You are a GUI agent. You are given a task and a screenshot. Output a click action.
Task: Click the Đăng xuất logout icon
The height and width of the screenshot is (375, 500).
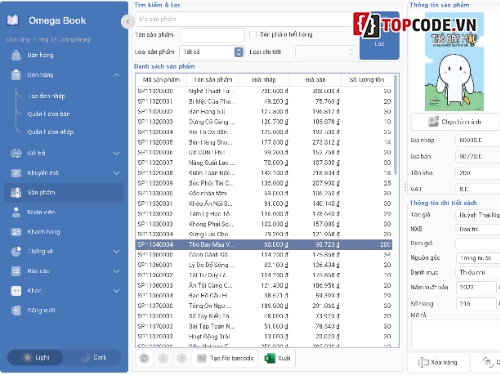click(x=16, y=310)
